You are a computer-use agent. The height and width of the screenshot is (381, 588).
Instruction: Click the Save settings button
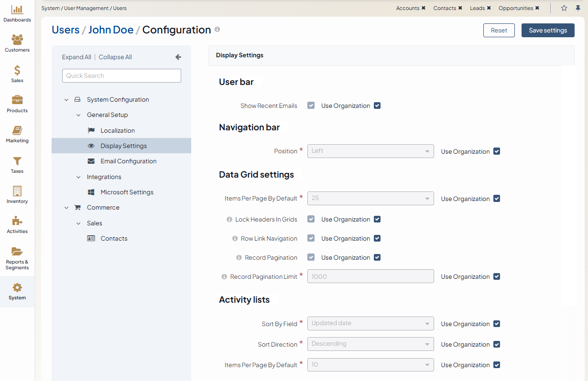(548, 30)
